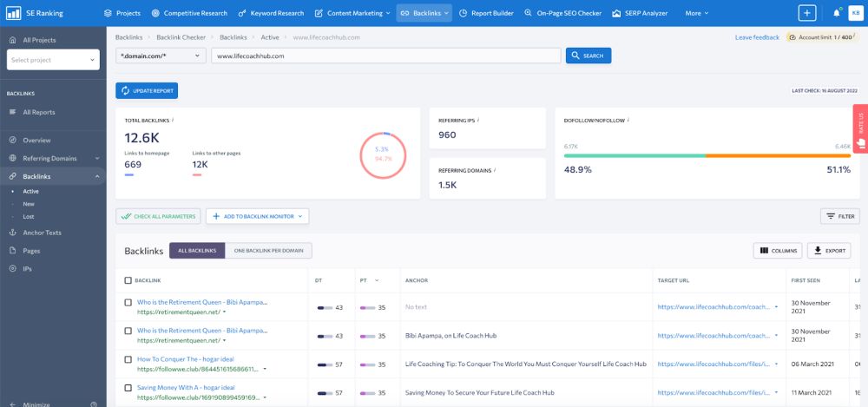The height and width of the screenshot is (407, 868).
Task: Click the Backlink Checker breadcrumb
Action: pos(181,37)
